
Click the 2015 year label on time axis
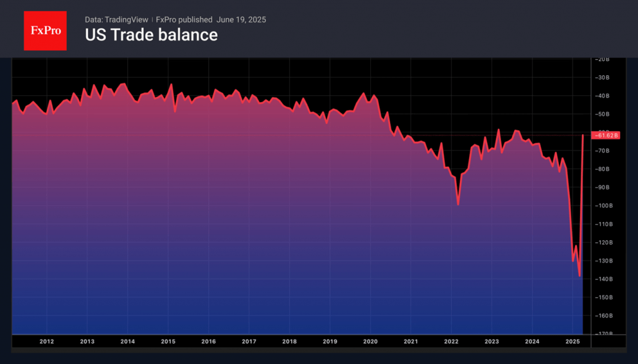168,342
